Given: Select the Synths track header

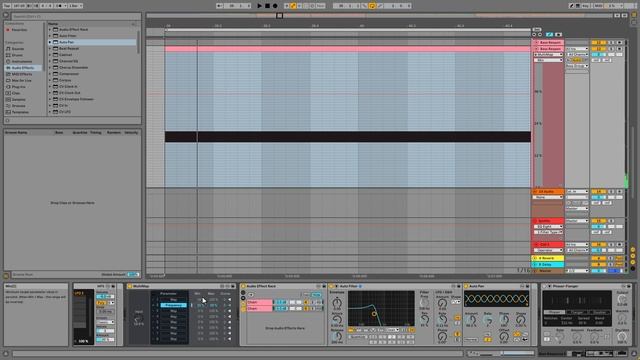Looking at the screenshot, I should pyautogui.click(x=547, y=221).
